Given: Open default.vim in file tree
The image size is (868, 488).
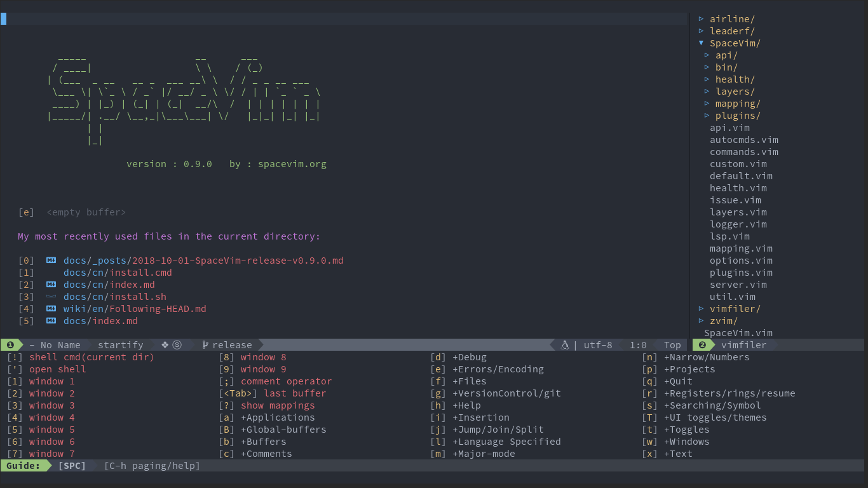Looking at the screenshot, I should click(x=741, y=176).
